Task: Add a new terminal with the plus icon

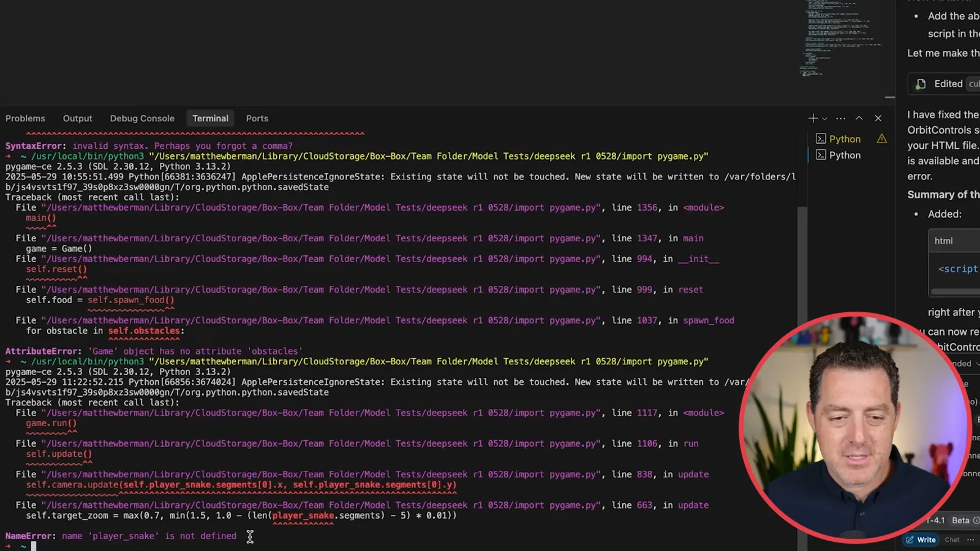Action: (x=813, y=118)
